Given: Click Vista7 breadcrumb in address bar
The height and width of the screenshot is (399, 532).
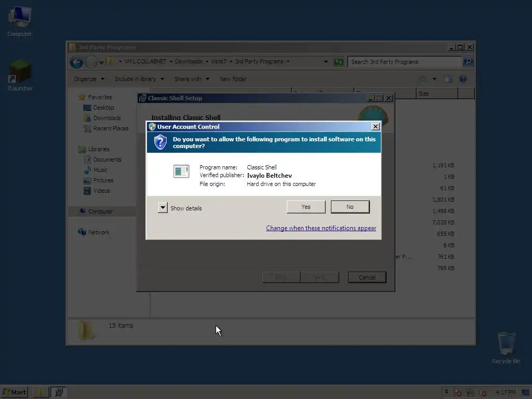Looking at the screenshot, I should tap(219, 61).
